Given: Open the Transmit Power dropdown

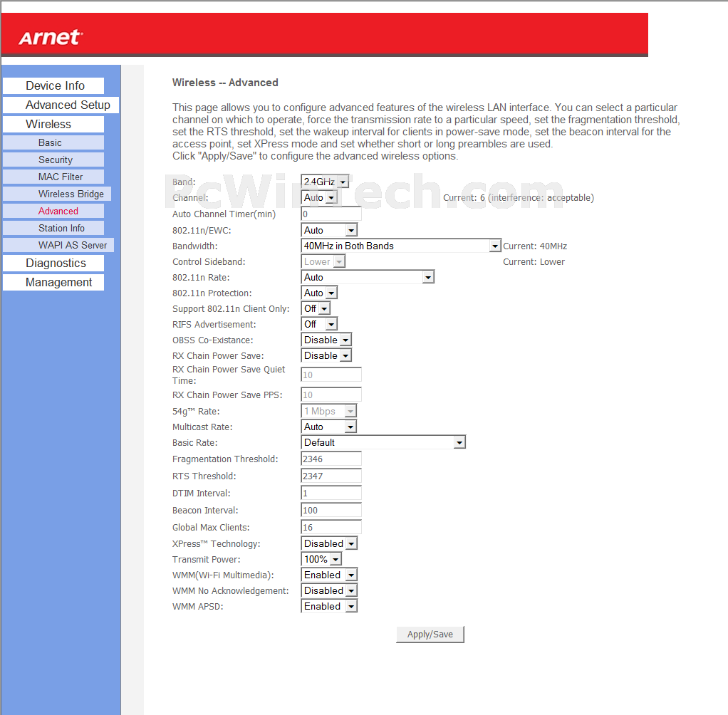Looking at the screenshot, I should pyautogui.click(x=321, y=560).
